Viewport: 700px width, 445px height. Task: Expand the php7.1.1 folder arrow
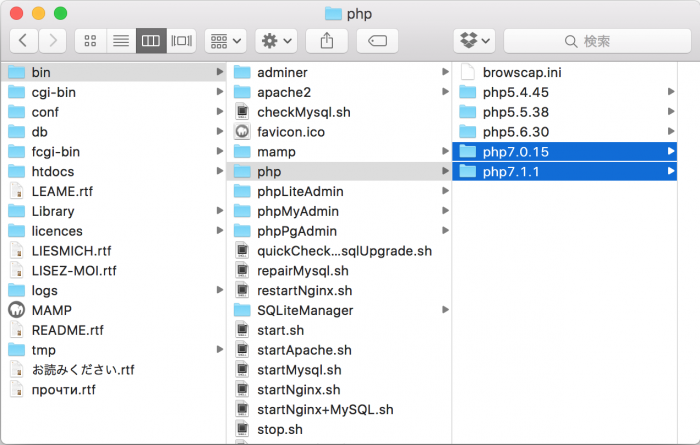pos(671,171)
